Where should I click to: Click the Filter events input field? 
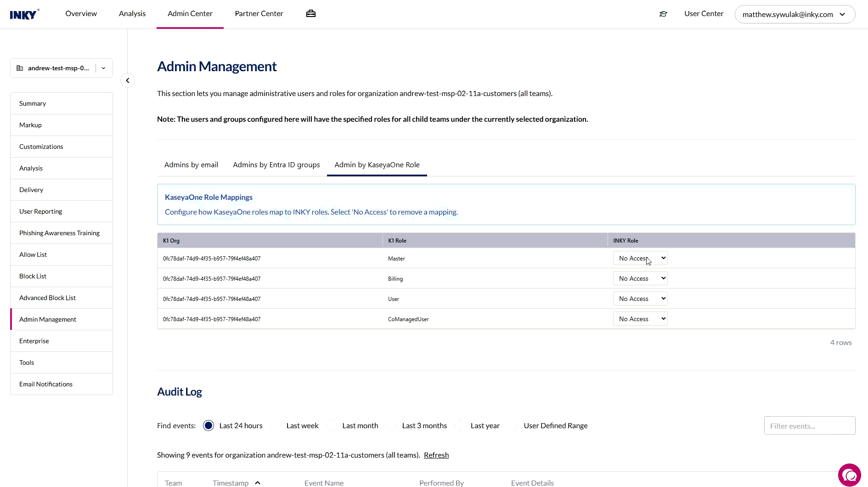pos(809,426)
